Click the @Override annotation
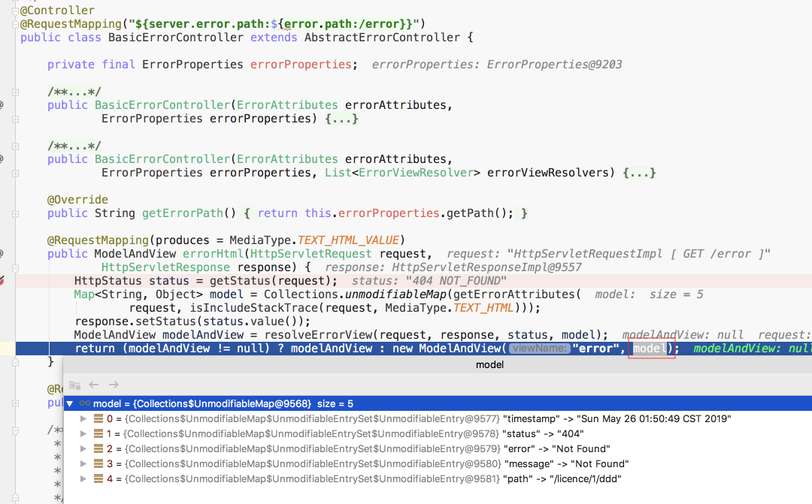812x504 pixels. coord(77,200)
